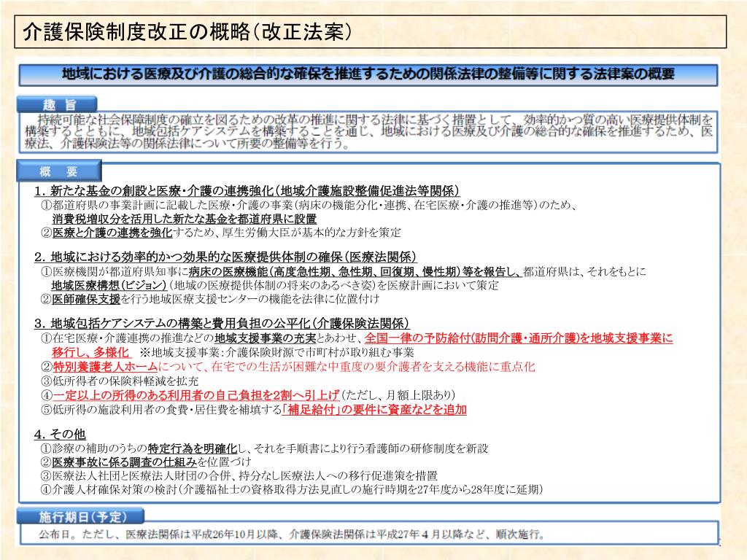Click underlined 病床の医療機能(高度急性期、急性期、回復期、慢性期)等を報告し
The width and height of the screenshot is (747, 560).
pyautogui.click(x=354, y=271)
